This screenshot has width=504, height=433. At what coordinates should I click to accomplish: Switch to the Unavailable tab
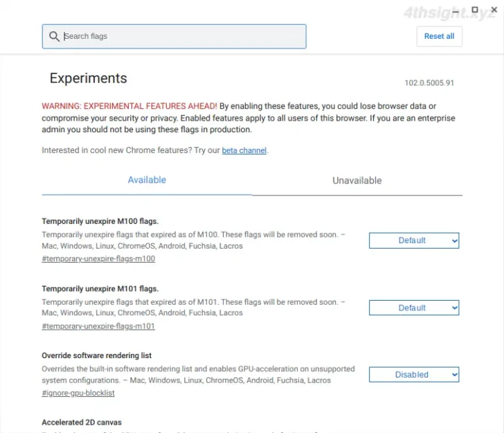point(357,180)
